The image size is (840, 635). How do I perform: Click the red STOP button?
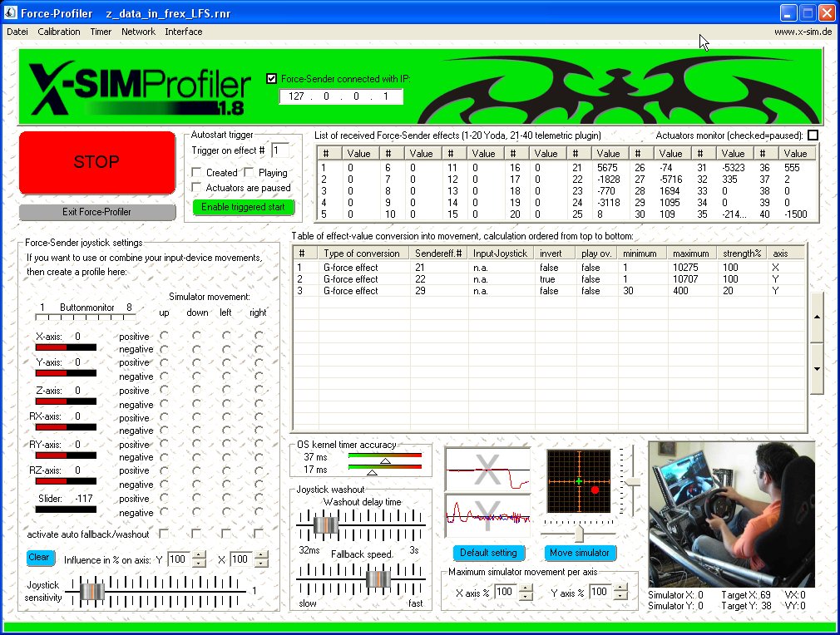[97, 162]
